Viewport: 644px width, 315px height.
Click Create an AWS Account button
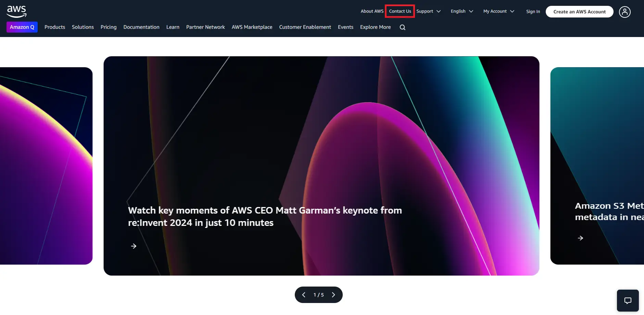(x=579, y=12)
